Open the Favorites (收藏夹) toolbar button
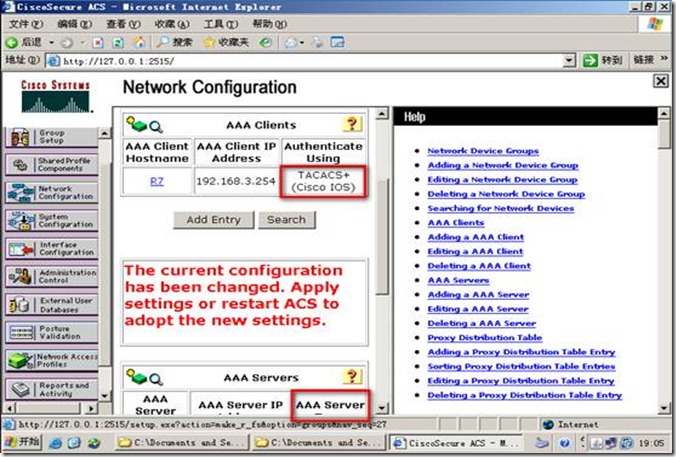676x457 pixels. (226, 42)
